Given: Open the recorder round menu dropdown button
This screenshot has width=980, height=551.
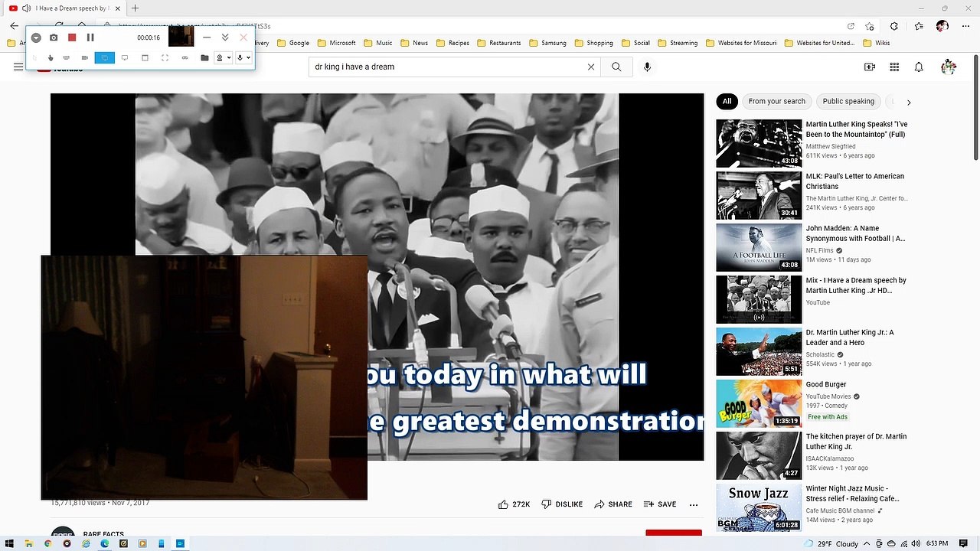Looking at the screenshot, I should point(36,37).
